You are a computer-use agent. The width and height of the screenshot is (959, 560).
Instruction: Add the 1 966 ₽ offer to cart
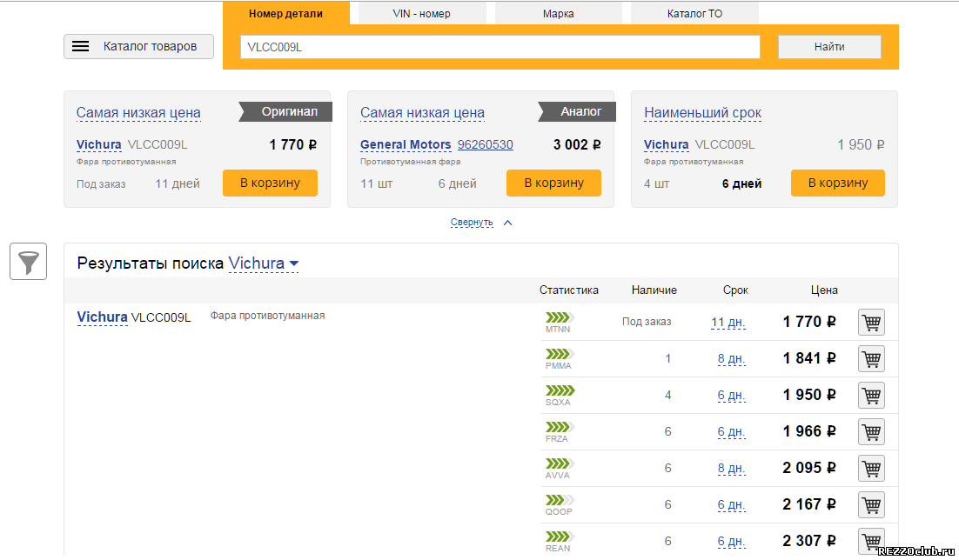[871, 432]
